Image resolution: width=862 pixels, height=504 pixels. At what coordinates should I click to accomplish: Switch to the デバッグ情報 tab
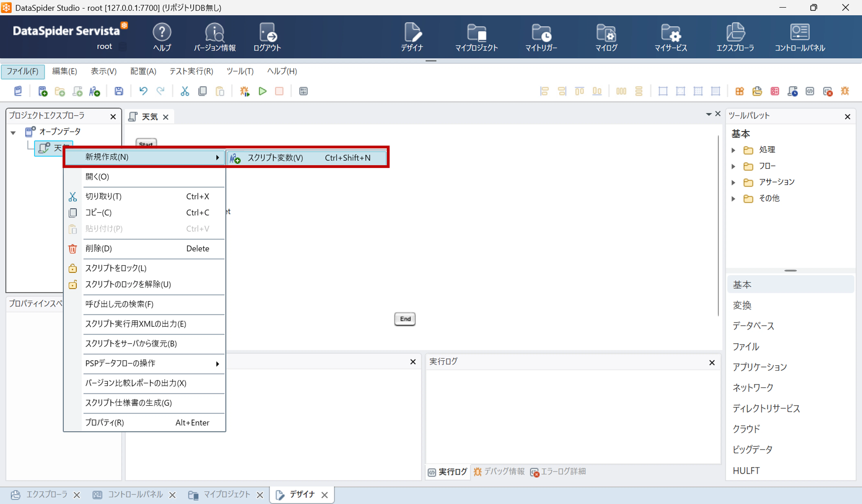pyautogui.click(x=499, y=471)
